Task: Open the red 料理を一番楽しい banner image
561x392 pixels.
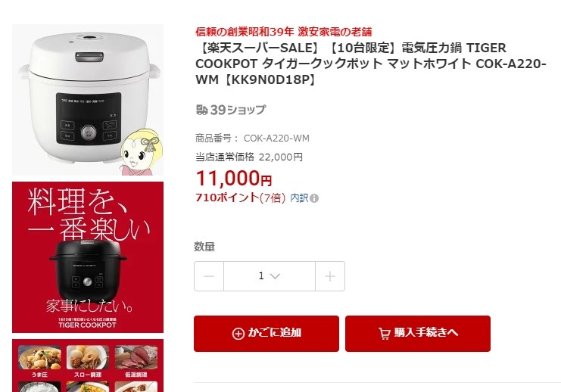Action: coord(88,257)
